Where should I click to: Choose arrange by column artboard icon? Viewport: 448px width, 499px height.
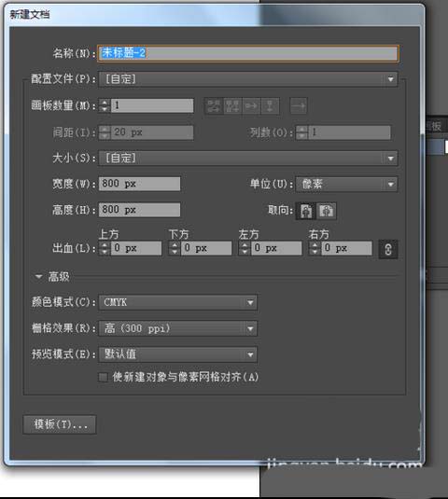point(270,106)
